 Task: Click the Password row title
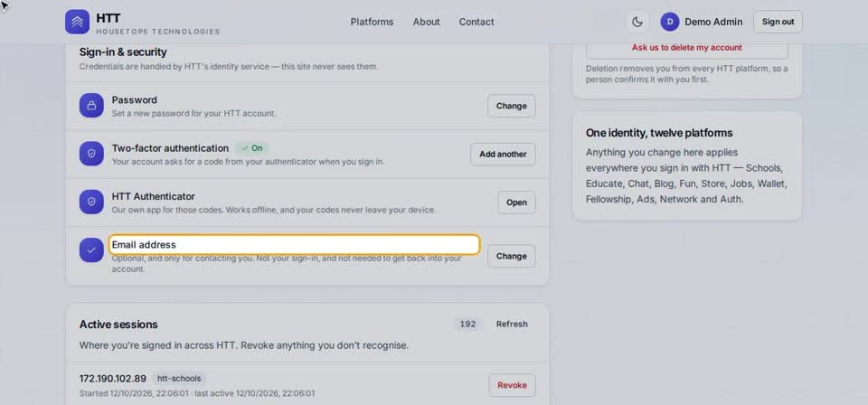135,100
